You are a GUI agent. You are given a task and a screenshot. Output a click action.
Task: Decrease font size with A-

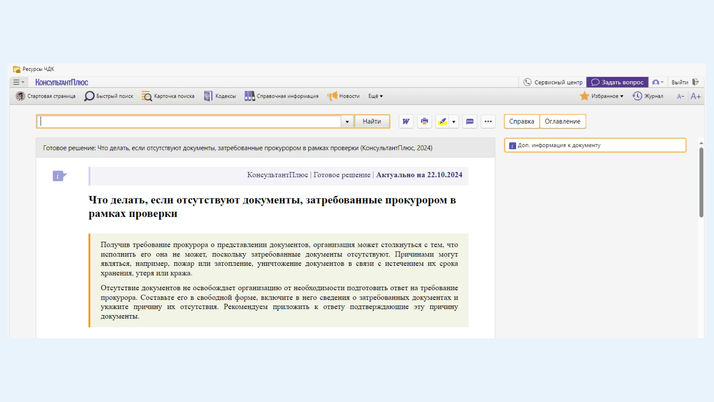pyautogui.click(x=680, y=97)
